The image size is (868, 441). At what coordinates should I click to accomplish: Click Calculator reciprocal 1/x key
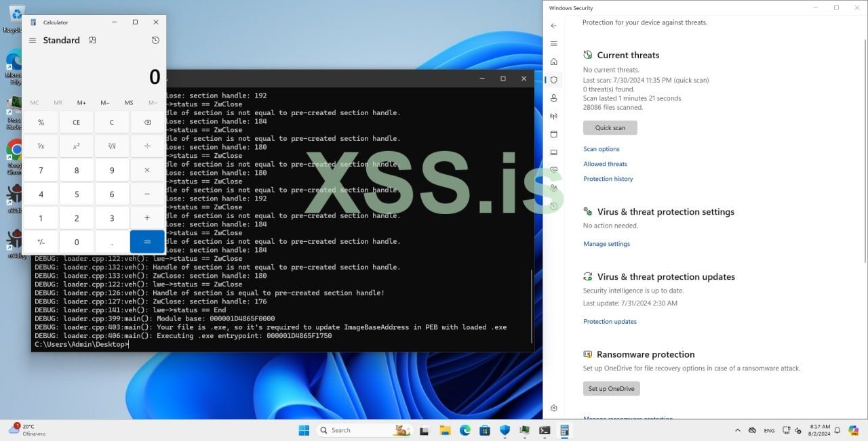[41, 146]
